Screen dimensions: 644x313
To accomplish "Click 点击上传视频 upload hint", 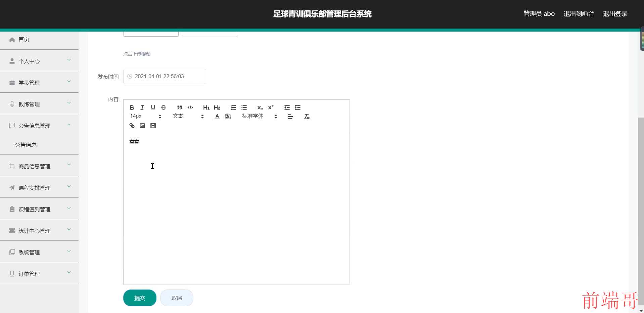I will (137, 54).
